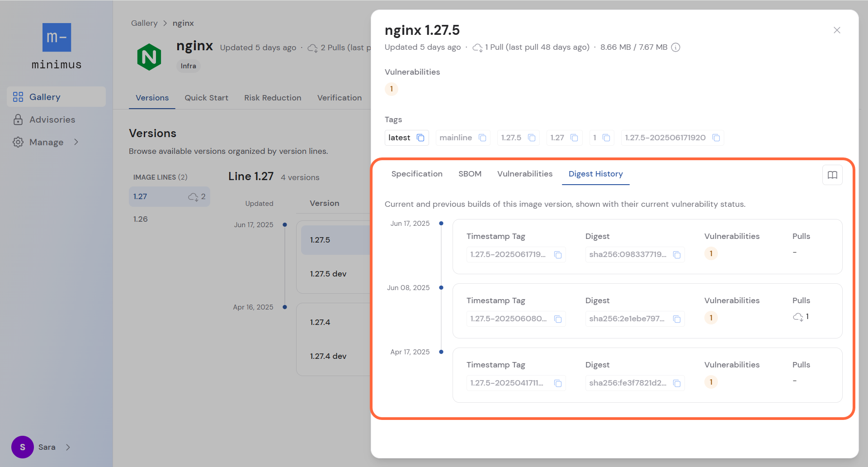Click vulnerability badge for Apr 17 build
The image size is (868, 467).
tap(711, 382)
